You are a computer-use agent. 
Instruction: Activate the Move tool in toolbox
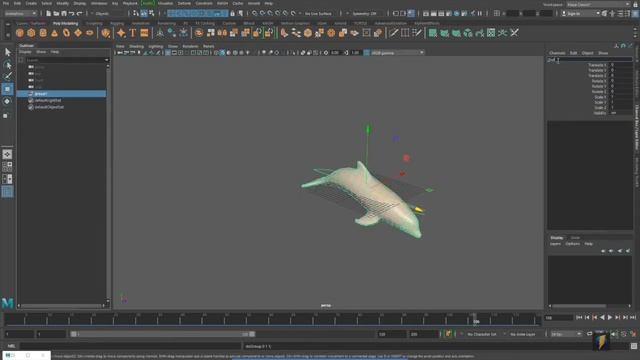(x=7, y=89)
